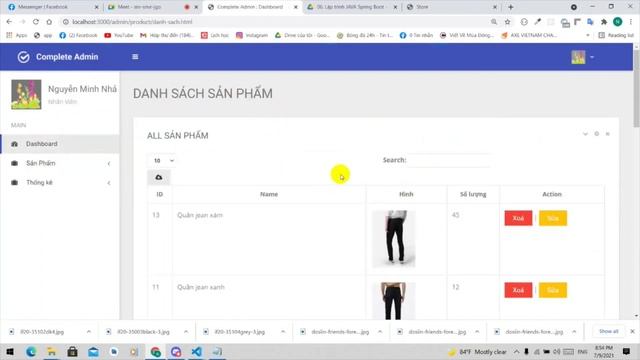
Task: Focus the Search input field
Action: coord(449,160)
